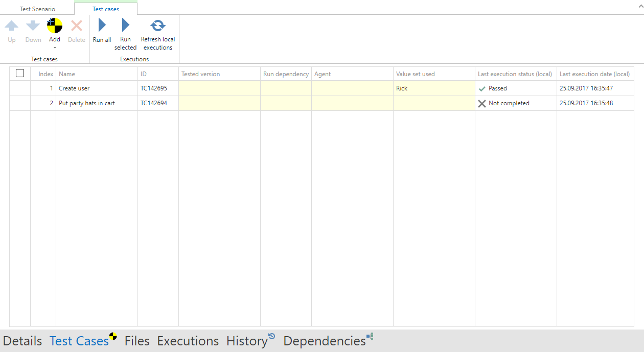Run all test cases
The image size is (644, 352).
pyautogui.click(x=102, y=26)
